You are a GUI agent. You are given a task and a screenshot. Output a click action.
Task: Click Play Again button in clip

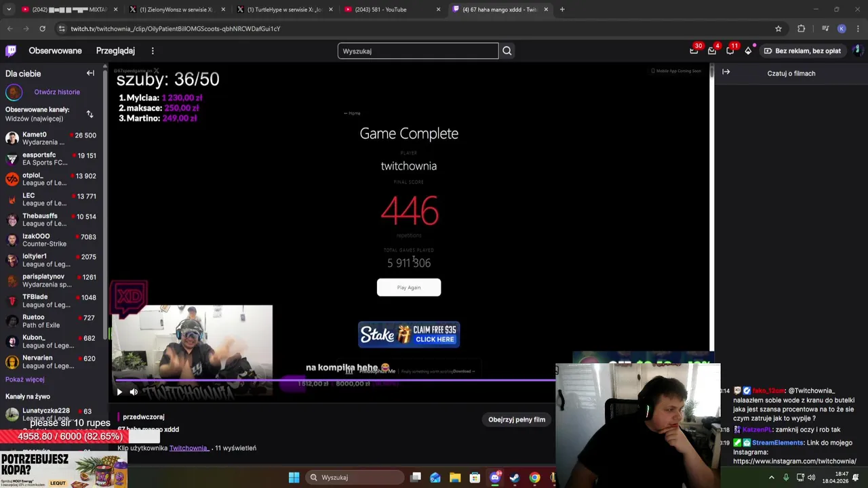click(409, 287)
